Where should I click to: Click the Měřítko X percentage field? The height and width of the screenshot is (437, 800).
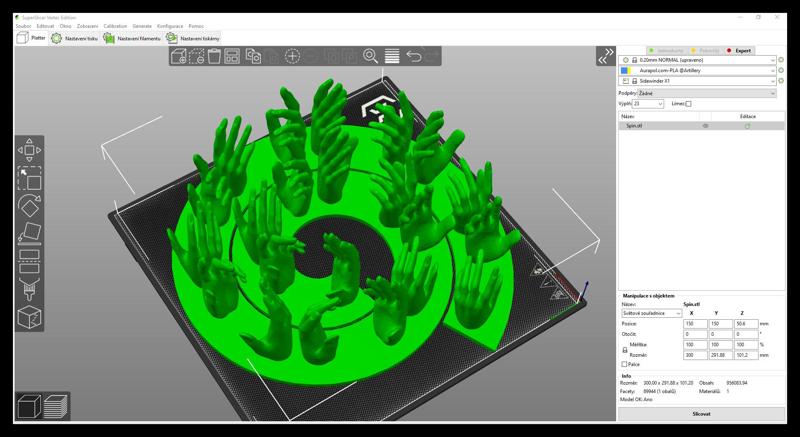pyautogui.click(x=695, y=345)
